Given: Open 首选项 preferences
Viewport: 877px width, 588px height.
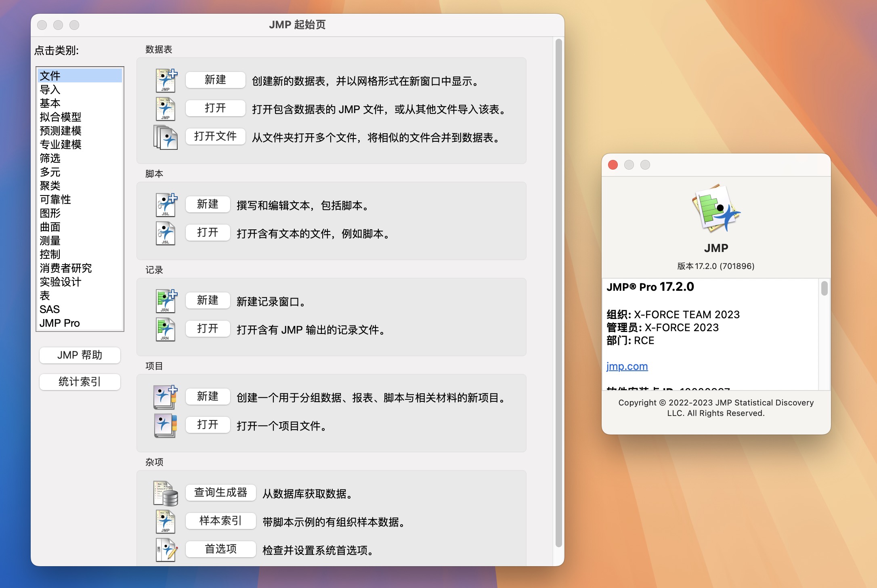Looking at the screenshot, I should pos(221,549).
